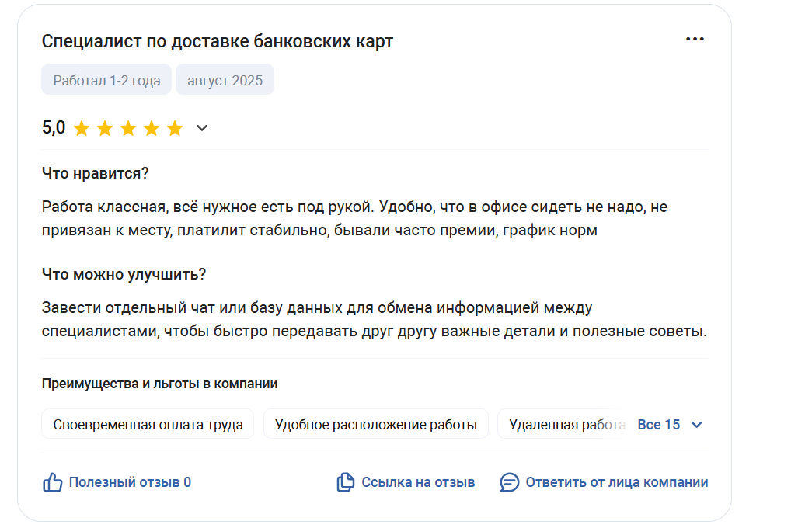The width and height of the screenshot is (812, 528).
Task: Open the three-dots review options menu
Action: [x=695, y=40]
